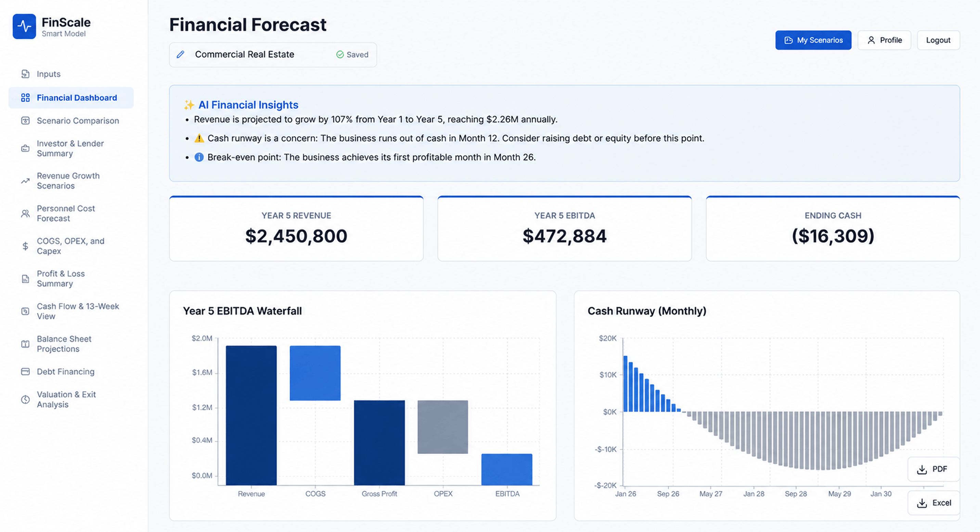Click the Year 5 EBITDA card

[564, 228]
